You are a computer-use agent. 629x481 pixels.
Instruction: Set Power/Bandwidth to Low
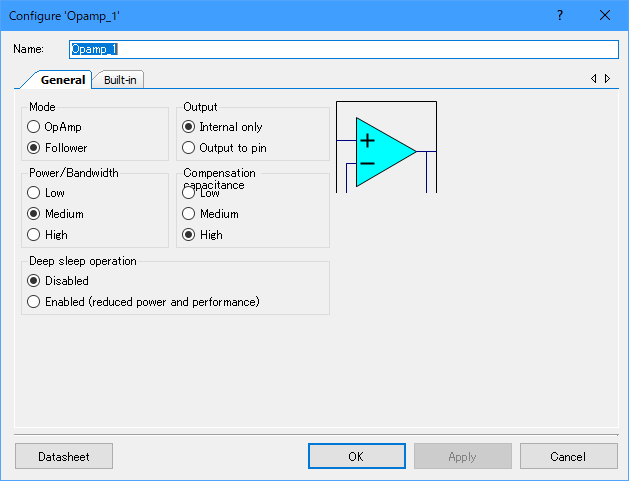pos(34,193)
